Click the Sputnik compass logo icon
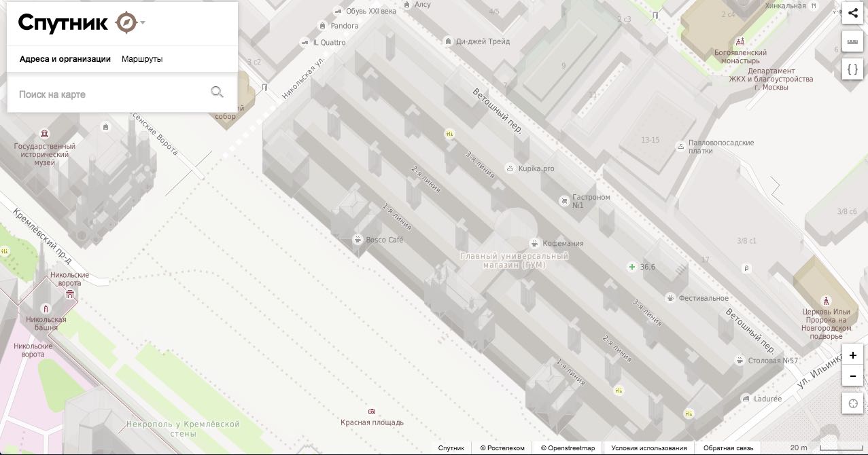 pyautogui.click(x=126, y=22)
